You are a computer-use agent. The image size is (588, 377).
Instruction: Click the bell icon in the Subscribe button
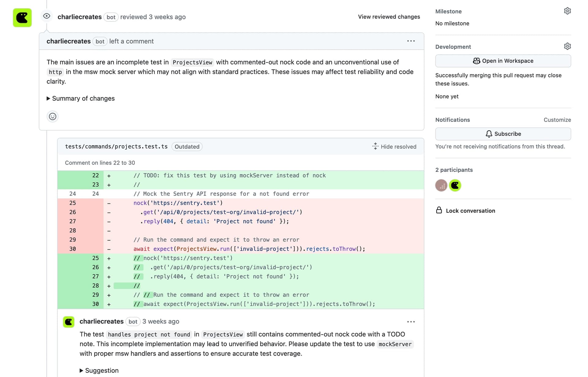pos(489,134)
